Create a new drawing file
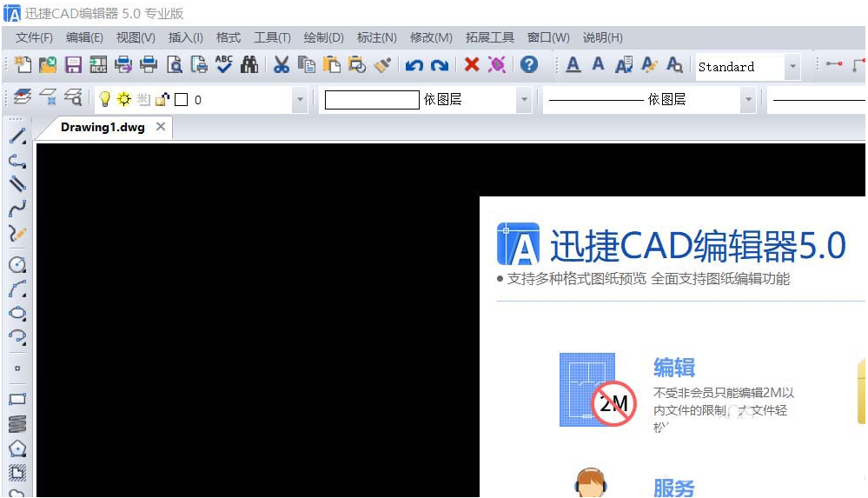868x498 pixels. pyautogui.click(x=23, y=65)
